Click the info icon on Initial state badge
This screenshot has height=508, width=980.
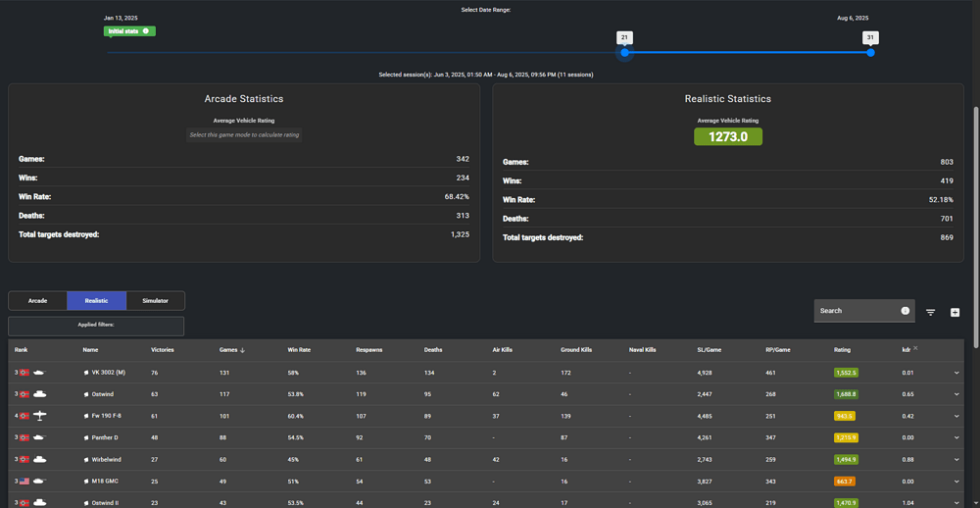pyautogui.click(x=146, y=31)
